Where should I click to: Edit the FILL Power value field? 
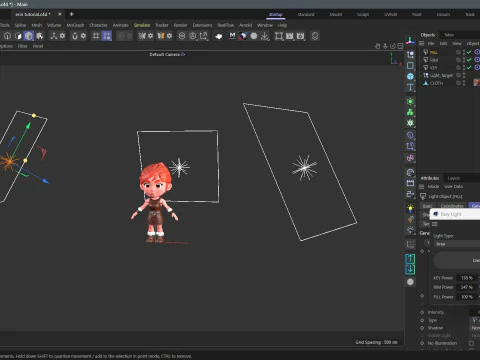click(x=467, y=297)
